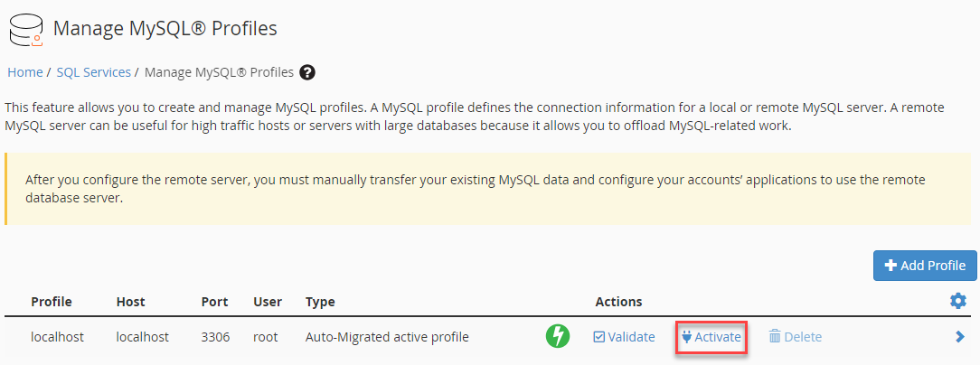Click the port value 3306
The width and height of the screenshot is (980, 365).
[215, 337]
